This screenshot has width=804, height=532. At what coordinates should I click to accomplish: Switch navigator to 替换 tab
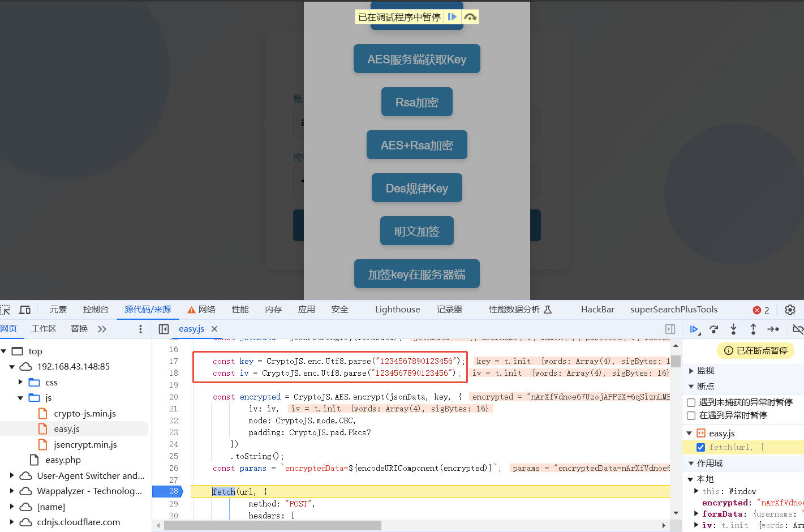pyautogui.click(x=79, y=329)
